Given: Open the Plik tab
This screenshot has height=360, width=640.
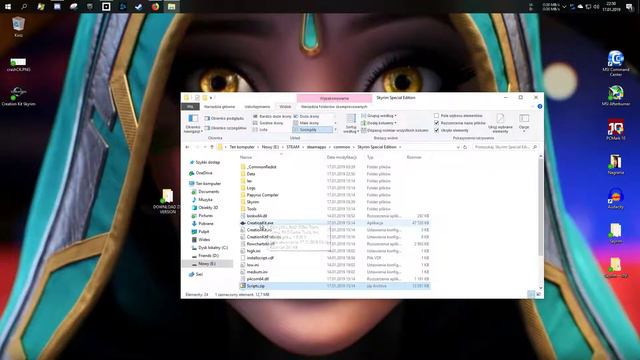Looking at the screenshot, I should click(190, 107).
